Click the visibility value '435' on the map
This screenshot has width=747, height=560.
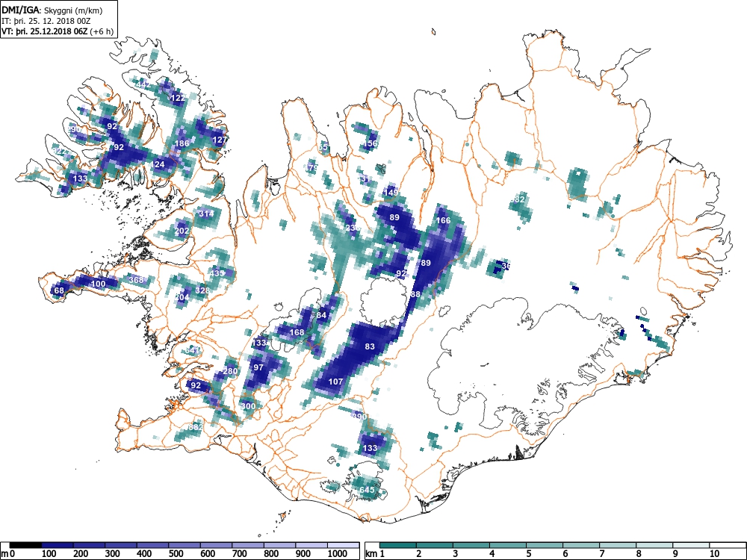(x=217, y=273)
